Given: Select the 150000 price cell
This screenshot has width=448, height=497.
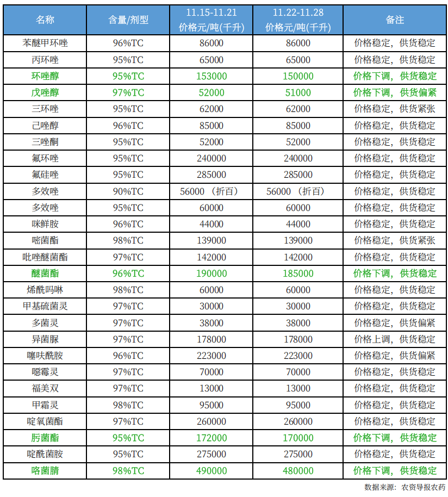Looking at the screenshot, I should pyautogui.click(x=298, y=76).
